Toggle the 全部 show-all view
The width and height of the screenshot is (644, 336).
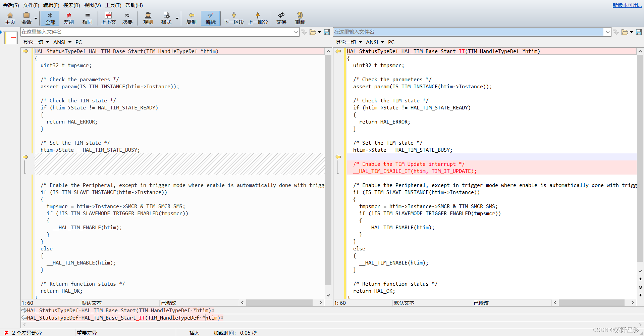[50, 18]
